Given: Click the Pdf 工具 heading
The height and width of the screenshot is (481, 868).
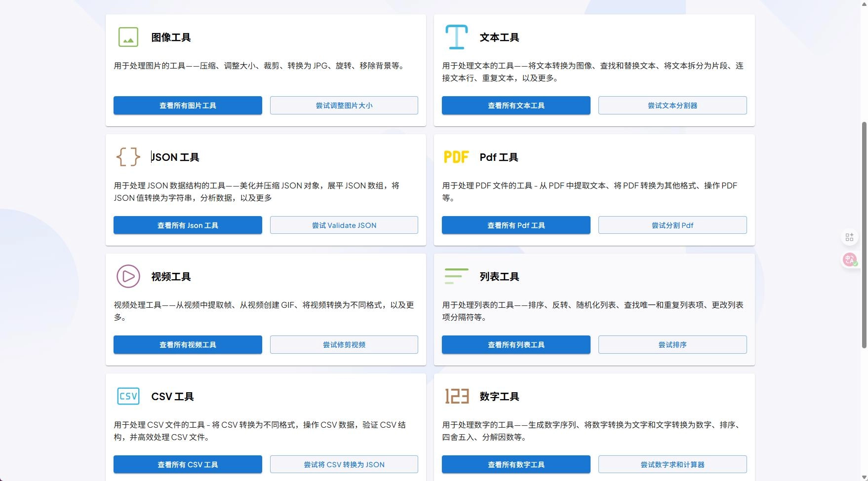Looking at the screenshot, I should pyautogui.click(x=499, y=157).
